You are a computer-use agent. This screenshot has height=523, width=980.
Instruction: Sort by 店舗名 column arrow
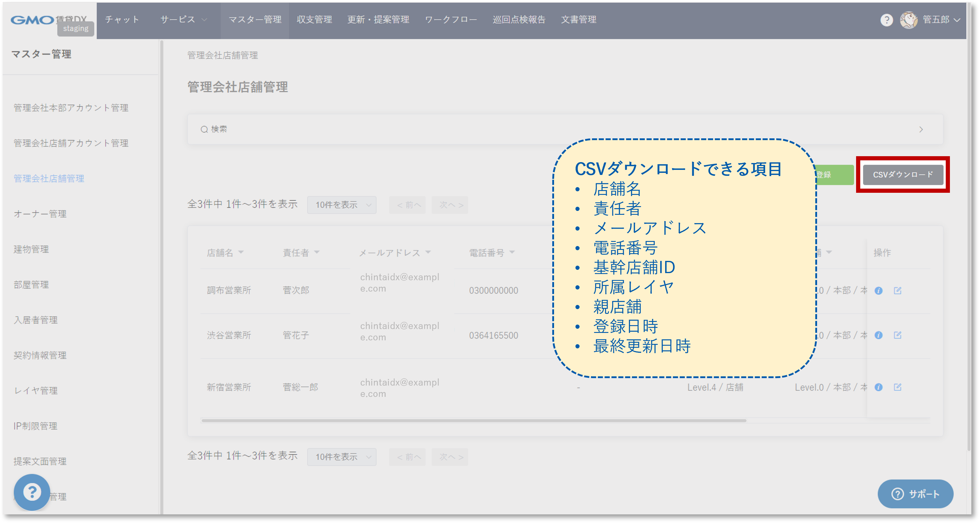click(241, 252)
